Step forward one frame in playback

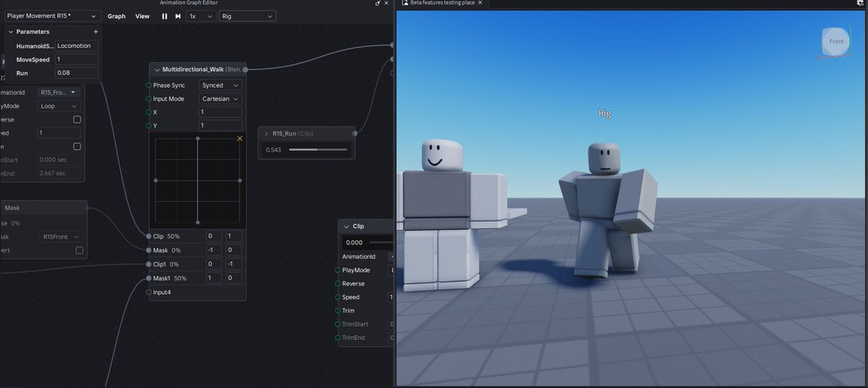178,16
